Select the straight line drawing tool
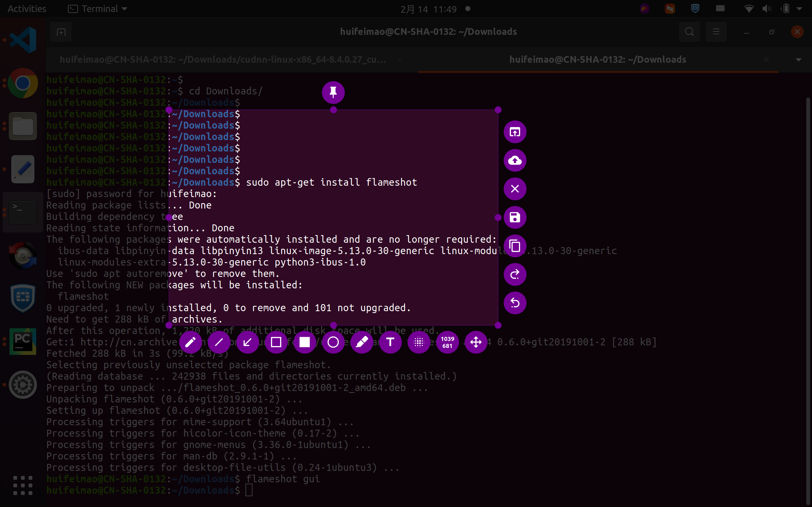Screen dimensions: 812x507 [x=219, y=342]
